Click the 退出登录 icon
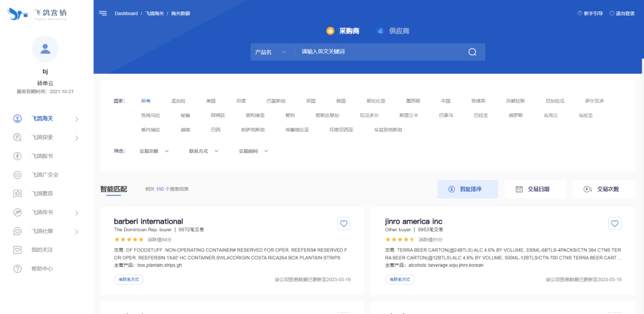644x314 pixels. pos(612,13)
